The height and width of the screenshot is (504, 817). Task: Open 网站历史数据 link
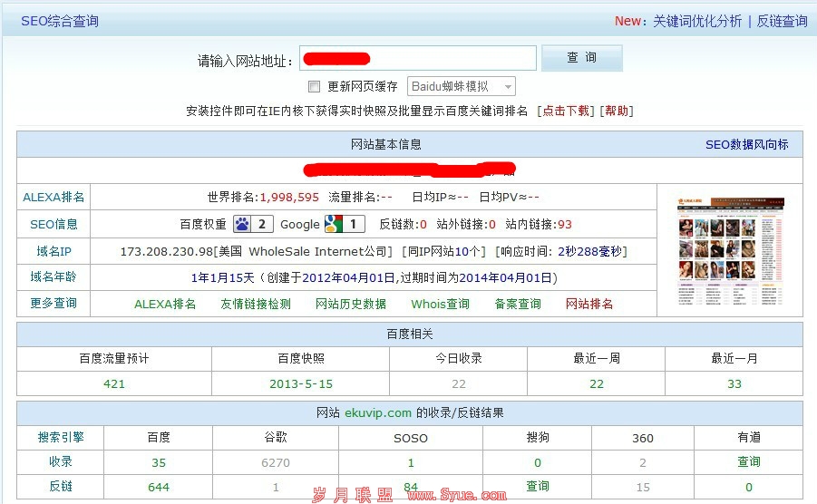point(351,304)
